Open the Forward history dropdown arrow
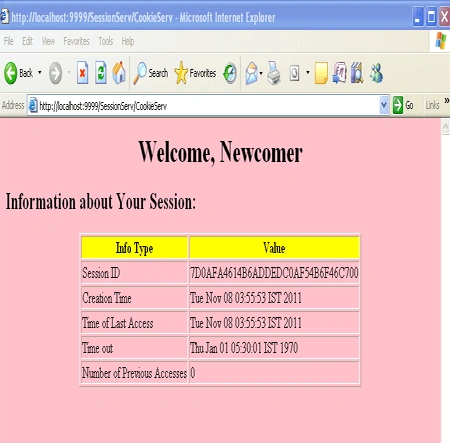The height and width of the screenshot is (443, 450). point(69,72)
